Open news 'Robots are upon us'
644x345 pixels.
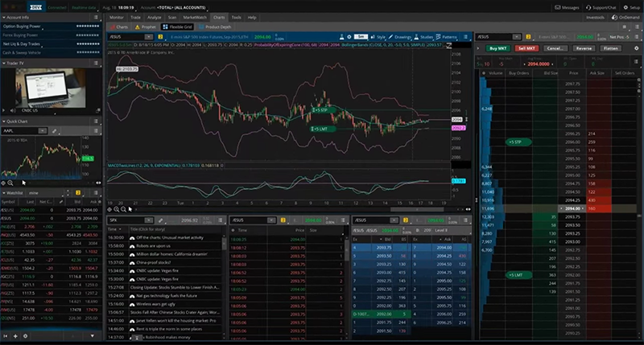[x=153, y=246]
